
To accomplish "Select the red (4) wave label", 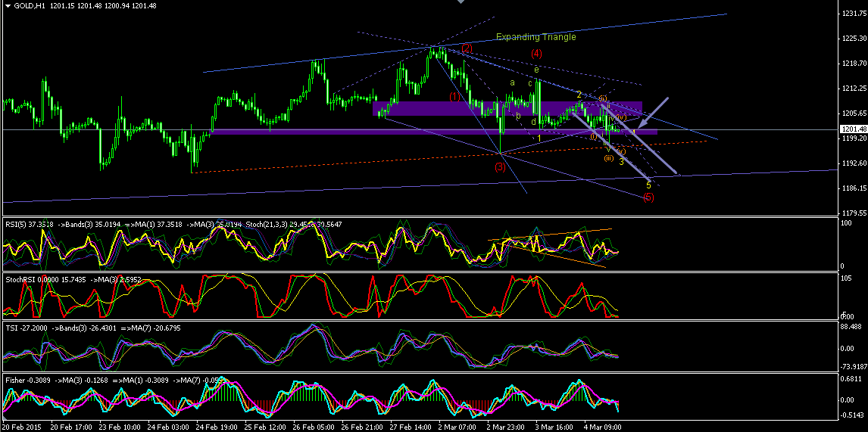I will pos(535,54).
